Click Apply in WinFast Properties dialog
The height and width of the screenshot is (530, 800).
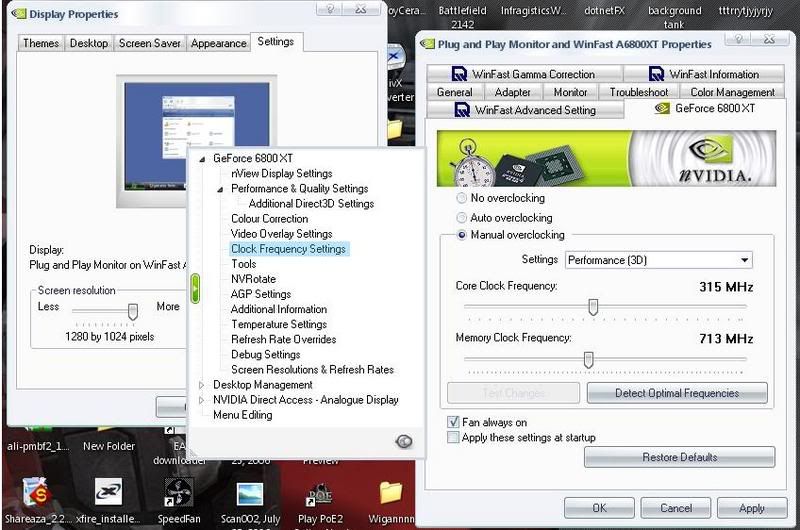(x=752, y=508)
